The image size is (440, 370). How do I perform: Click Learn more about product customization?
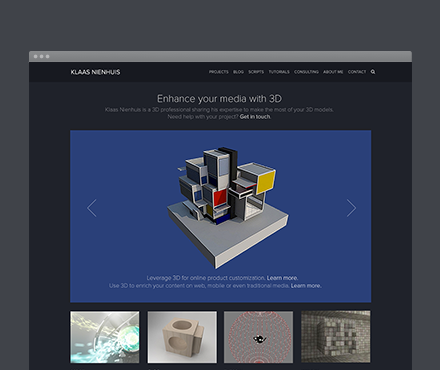[282, 278]
